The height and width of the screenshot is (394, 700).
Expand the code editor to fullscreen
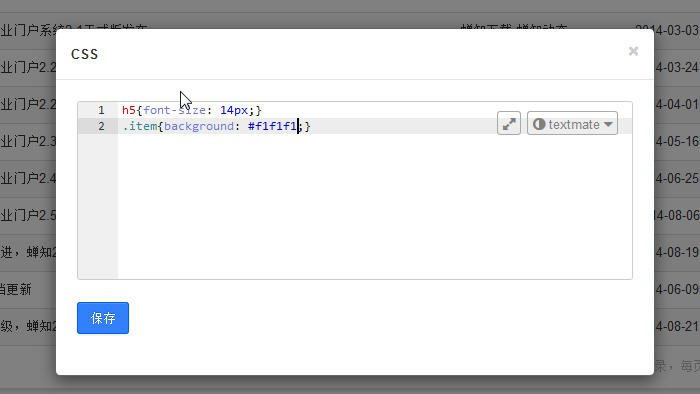click(509, 124)
